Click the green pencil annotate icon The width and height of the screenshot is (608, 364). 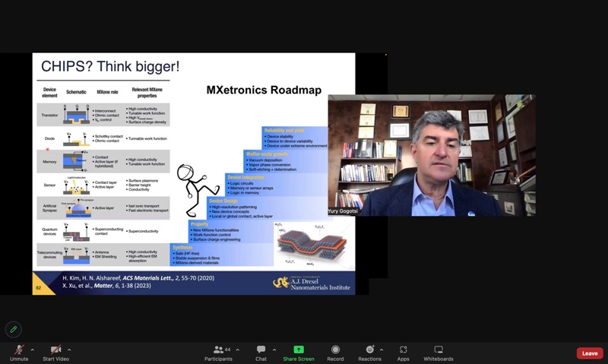pyautogui.click(x=14, y=330)
